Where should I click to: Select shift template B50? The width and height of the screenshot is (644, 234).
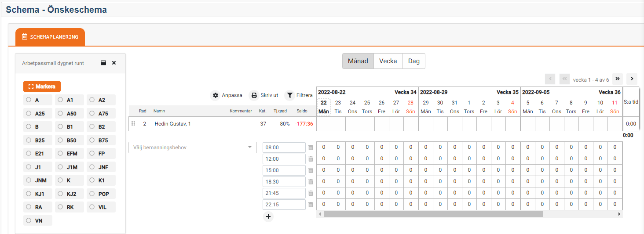click(x=70, y=140)
